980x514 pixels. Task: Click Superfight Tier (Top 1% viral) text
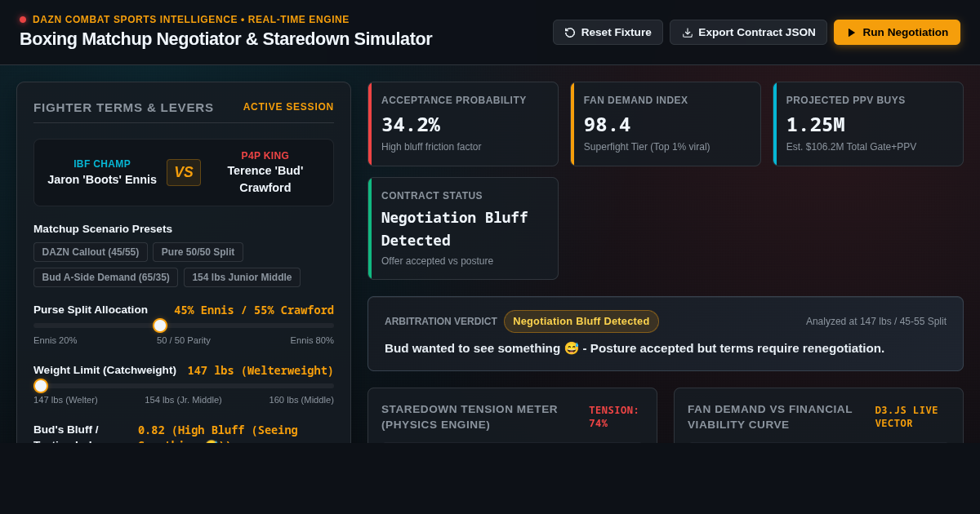click(647, 147)
